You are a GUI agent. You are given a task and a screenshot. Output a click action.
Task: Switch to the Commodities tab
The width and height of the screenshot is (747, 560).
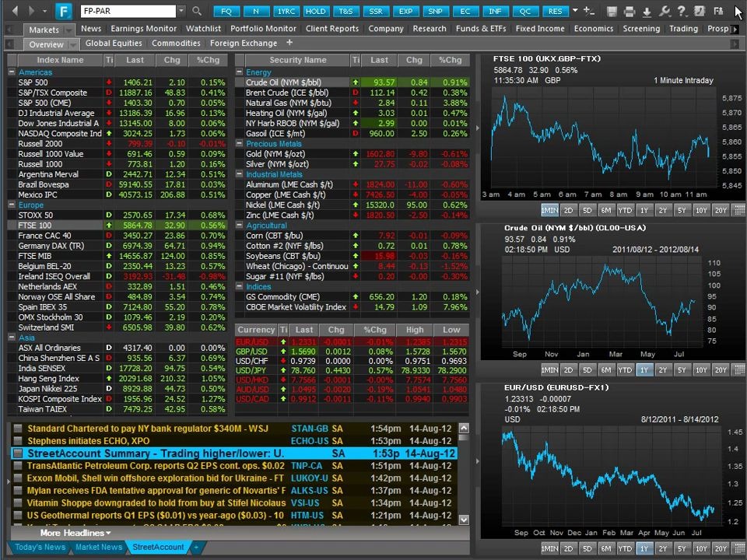(176, 43)
